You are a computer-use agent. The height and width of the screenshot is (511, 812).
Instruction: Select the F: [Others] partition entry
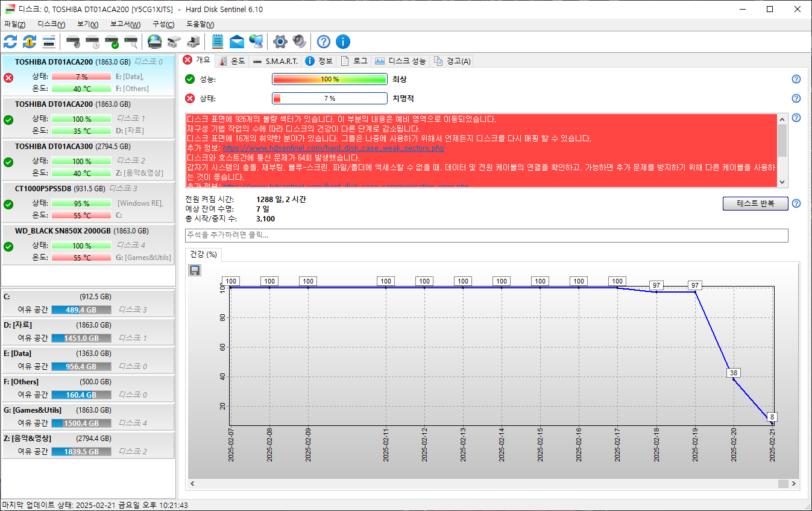coord(89,388)
